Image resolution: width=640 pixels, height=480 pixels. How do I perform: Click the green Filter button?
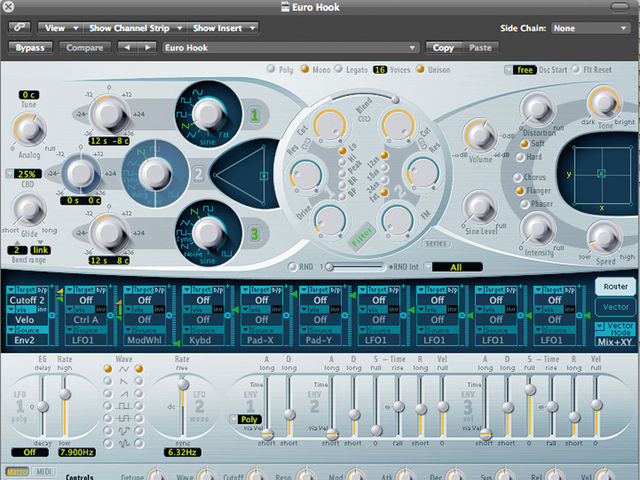click(361, 236)
